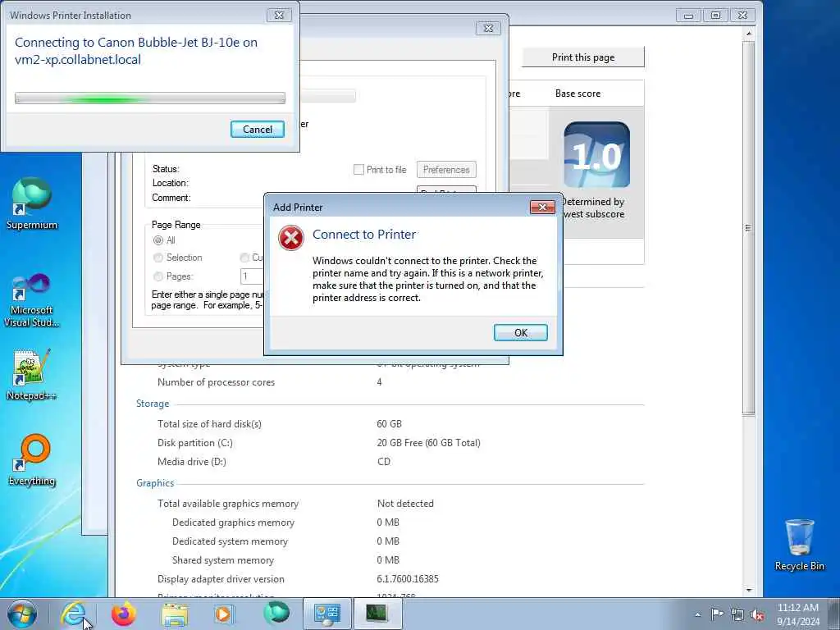Close the Print dialog window
This screenshot has height=630, width=840.
(488, 28)
